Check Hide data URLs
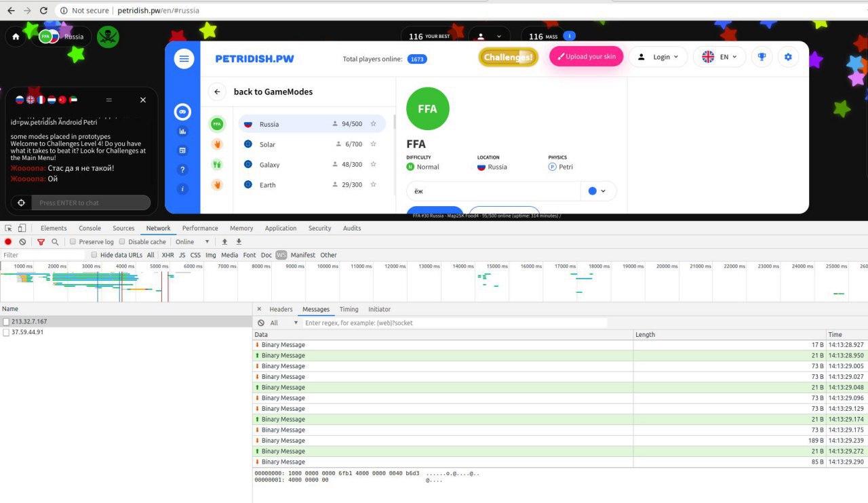Viewport: 868px width, 503px height. click(x=95, y=255)
